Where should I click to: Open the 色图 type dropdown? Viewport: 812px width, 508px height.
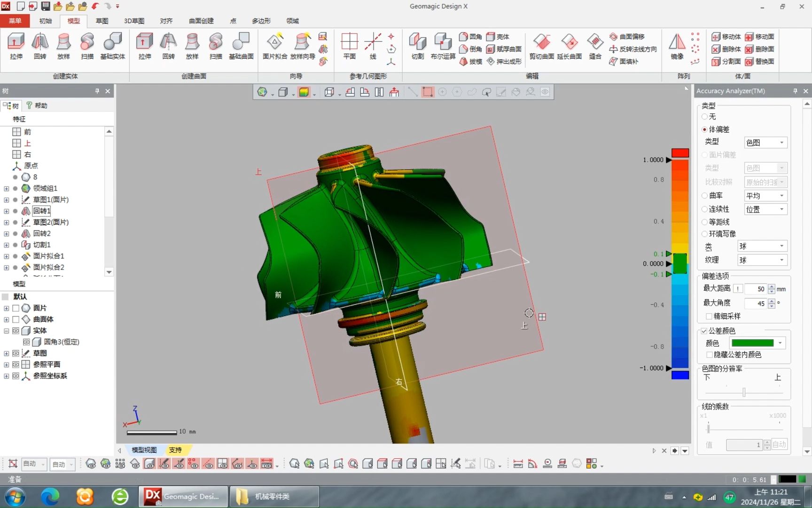(765, 142)
